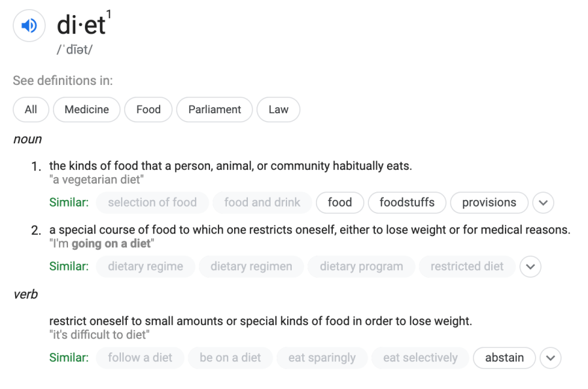Play the audio pronunciation of diet
The width and height of the screenshot is (588, 389).
click(29, 26)
